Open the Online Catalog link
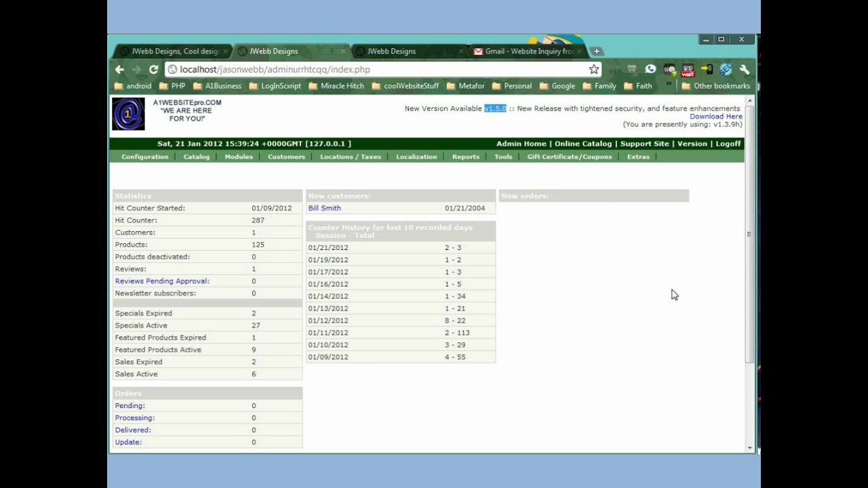868x488 pixels. (x=583, y=144)
